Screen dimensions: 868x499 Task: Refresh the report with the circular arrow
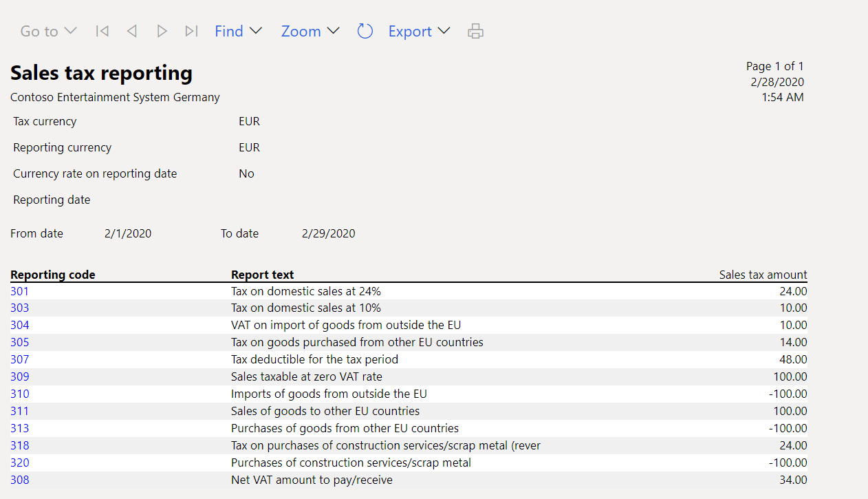[x=365, y=31]
